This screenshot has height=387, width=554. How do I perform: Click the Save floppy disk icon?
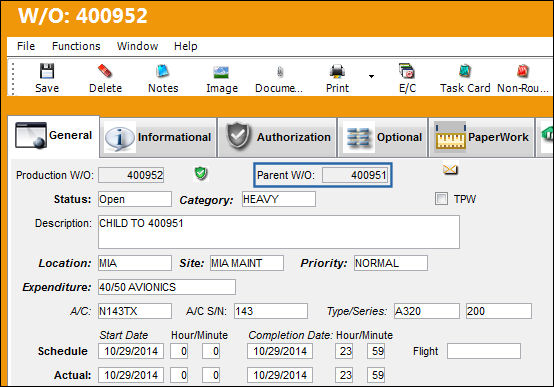pyautogui.click(x=47, y=71)
